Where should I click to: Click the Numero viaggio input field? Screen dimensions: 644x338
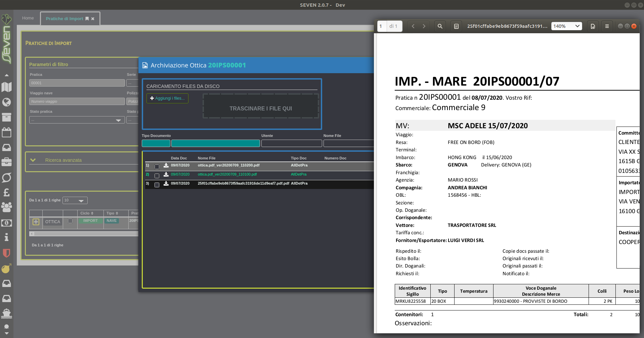(x=77, y=101)
